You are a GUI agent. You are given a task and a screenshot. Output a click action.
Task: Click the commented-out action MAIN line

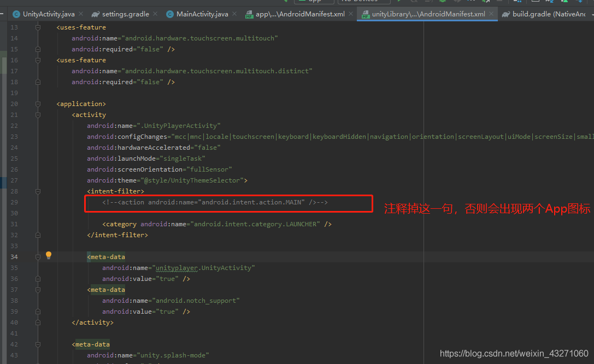215,202
